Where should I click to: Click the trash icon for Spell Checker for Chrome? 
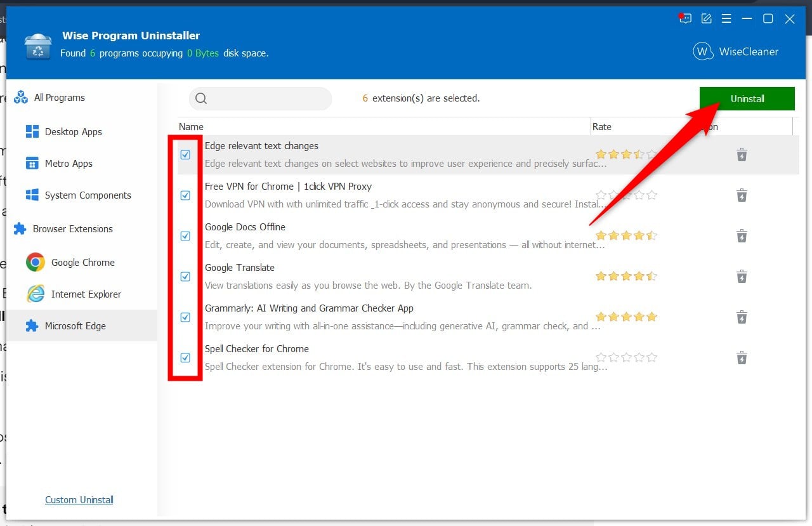[742, 358]
